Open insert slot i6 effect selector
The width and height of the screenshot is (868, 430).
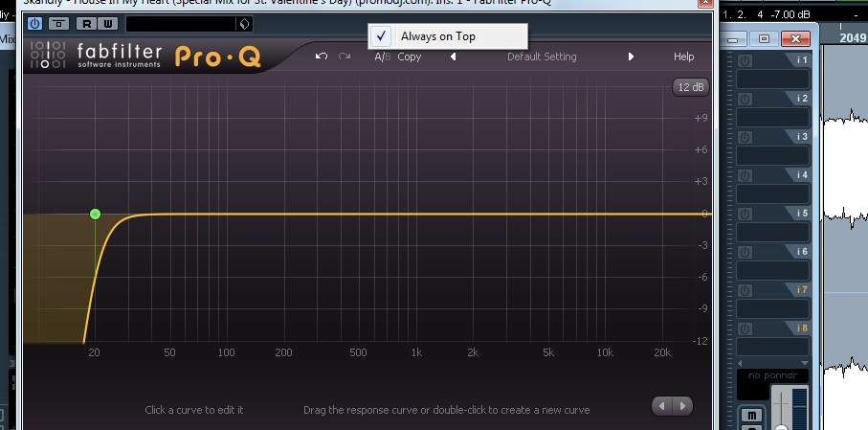[x=773, y=270]
